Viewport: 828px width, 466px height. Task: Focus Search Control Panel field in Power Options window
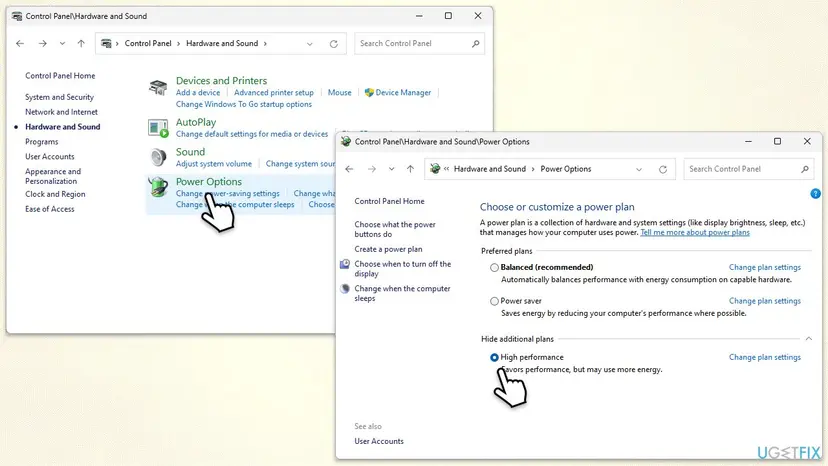[748, 169]
